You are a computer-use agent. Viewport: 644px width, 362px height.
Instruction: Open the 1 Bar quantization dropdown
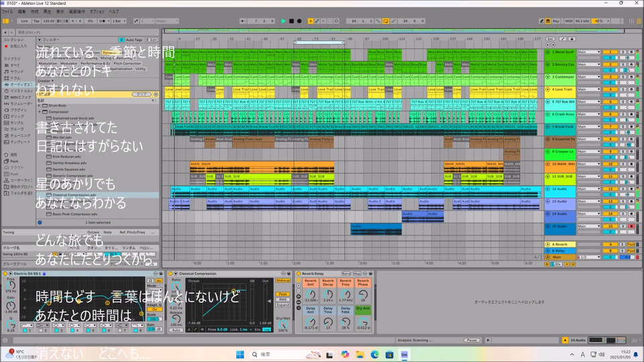(119, 21)
